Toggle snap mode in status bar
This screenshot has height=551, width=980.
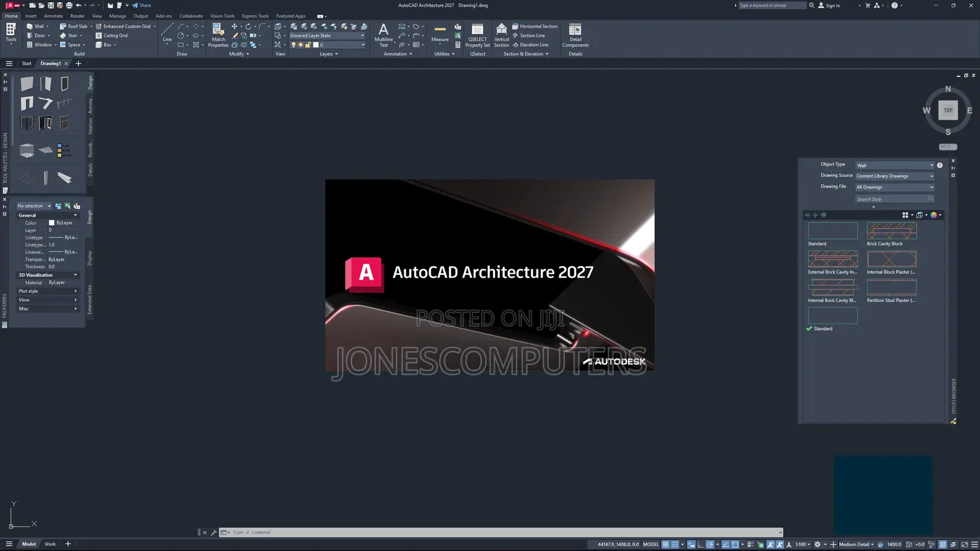pos(675,544)
